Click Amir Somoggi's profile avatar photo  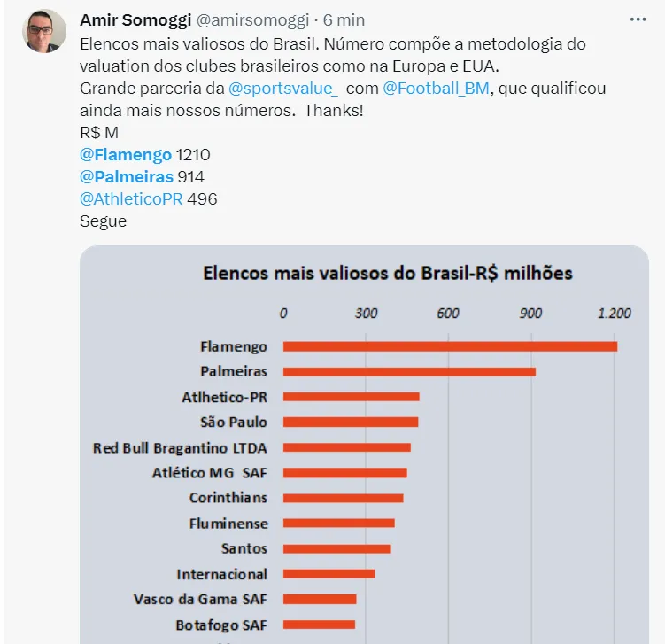click(43, 31)
